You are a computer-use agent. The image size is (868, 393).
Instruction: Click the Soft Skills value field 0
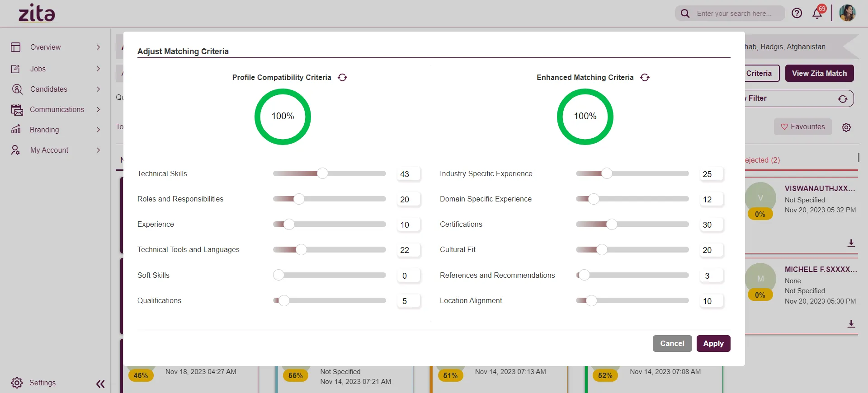pyautogui.click(x=409, y=276)
